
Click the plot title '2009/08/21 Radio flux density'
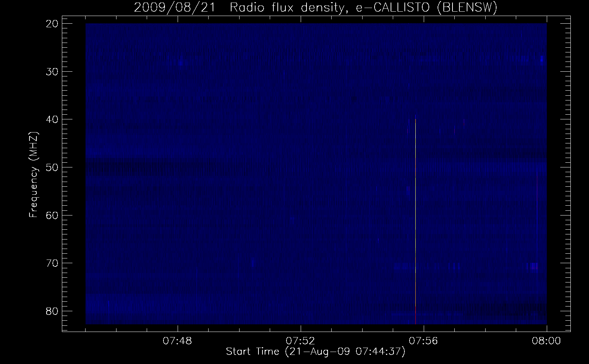click(315, 8)
